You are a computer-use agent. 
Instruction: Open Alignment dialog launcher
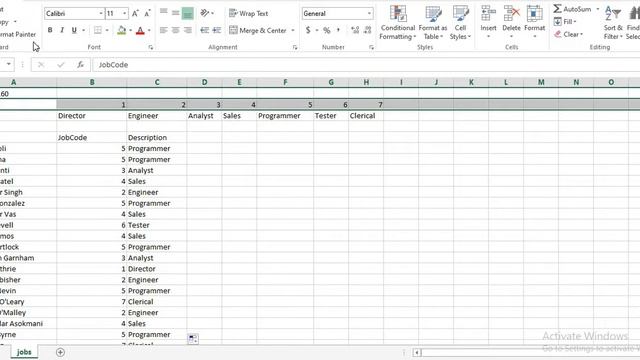(295, 47)
